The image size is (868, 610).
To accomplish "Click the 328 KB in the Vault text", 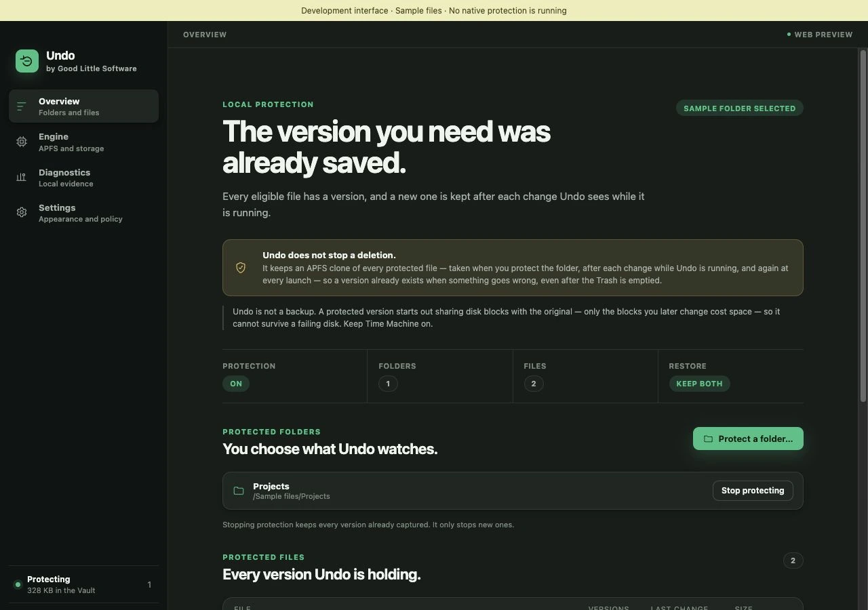I will click(x=61, y=590).
